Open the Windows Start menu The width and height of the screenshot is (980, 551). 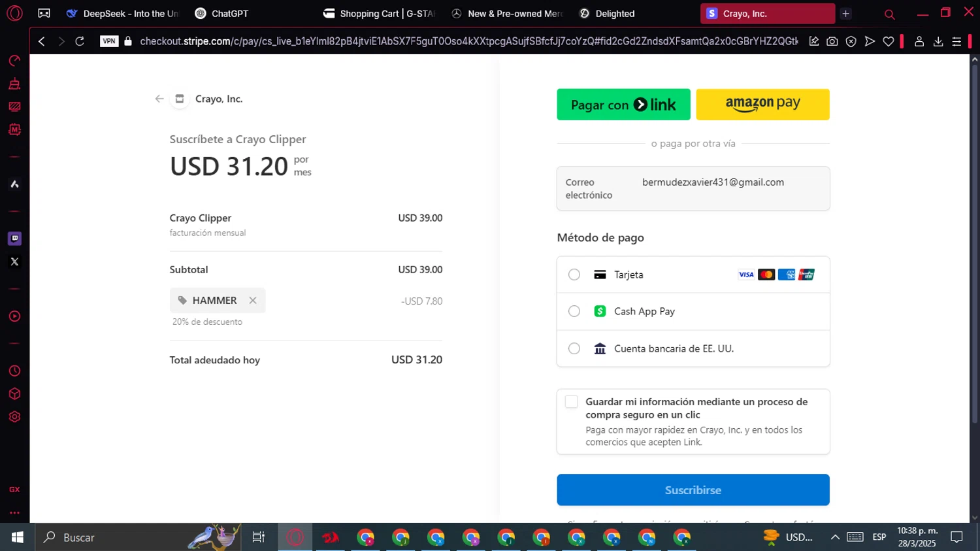click(17, 537)
